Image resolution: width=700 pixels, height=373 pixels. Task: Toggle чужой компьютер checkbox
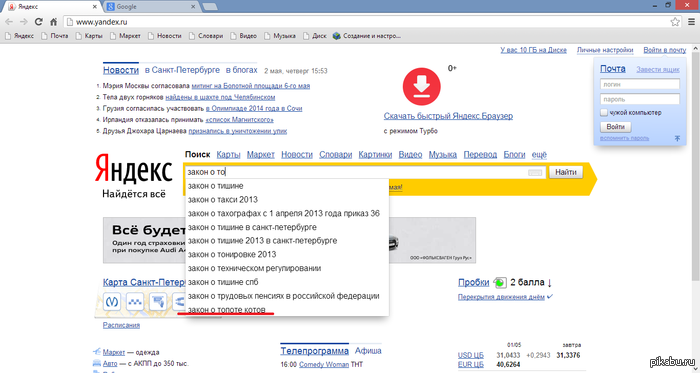coord(604,112)
